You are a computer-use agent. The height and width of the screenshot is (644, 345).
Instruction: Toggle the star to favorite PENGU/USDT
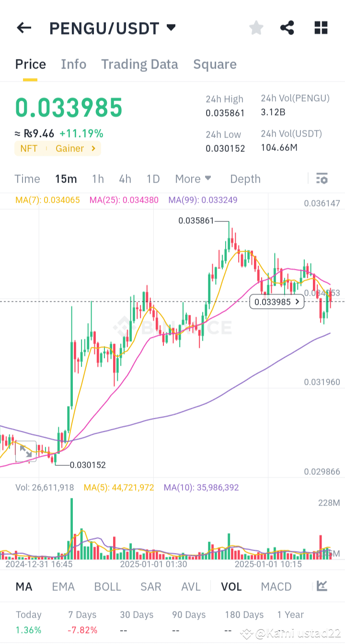[256, 28]
